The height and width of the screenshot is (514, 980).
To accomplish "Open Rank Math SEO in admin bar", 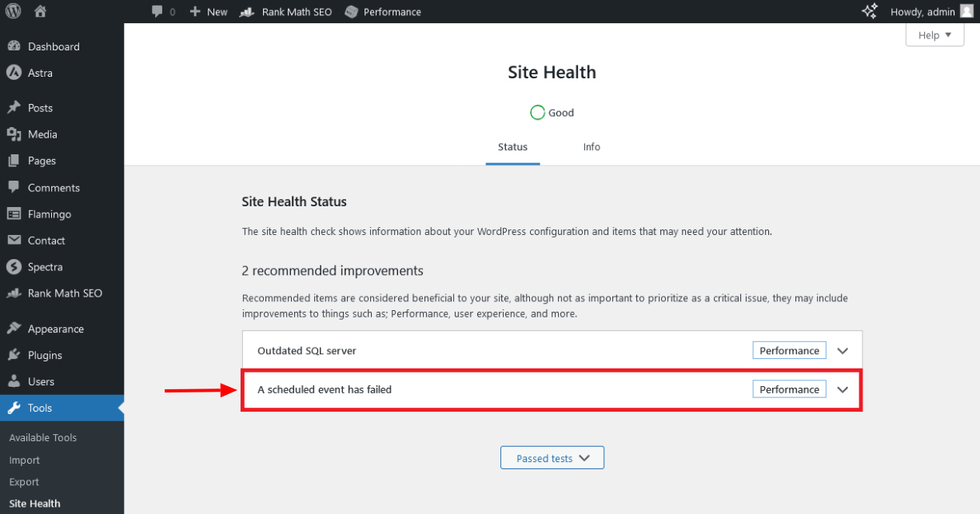I will coord(288,11).
